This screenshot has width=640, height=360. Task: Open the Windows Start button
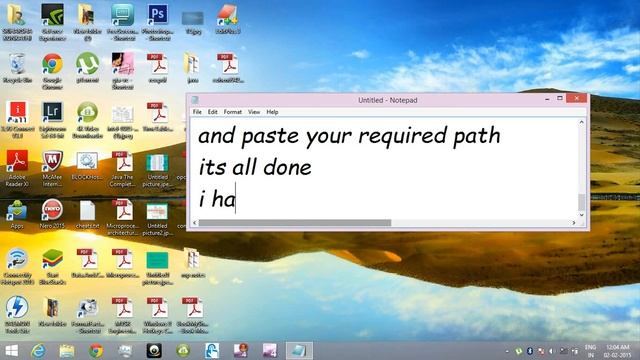[x=12, y=351]
